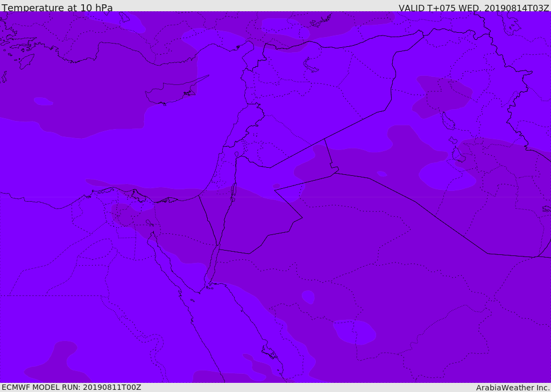
Task: Click the 'Temperature at 10 hPa' title text
Action: click(57, 8)
